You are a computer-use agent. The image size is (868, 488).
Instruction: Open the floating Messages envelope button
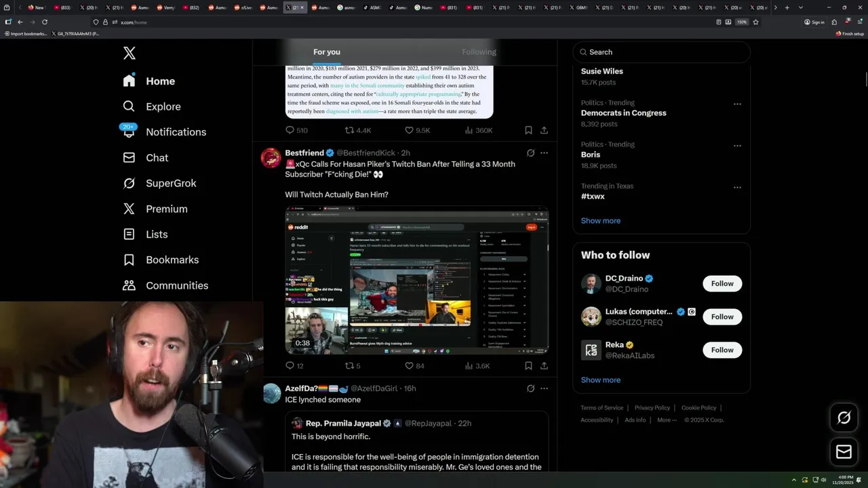[x=844, y=452]
